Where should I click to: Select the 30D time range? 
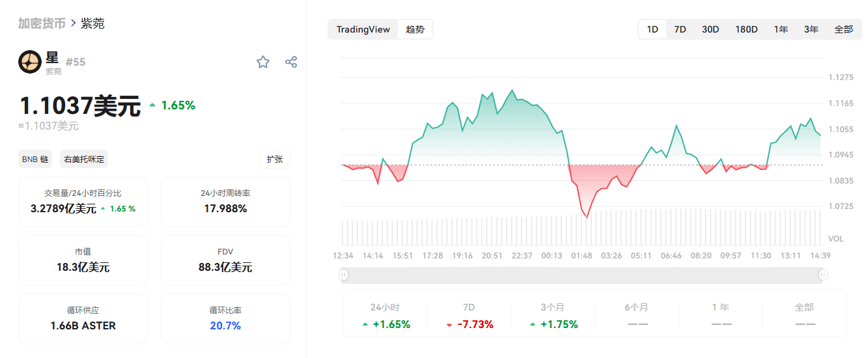pos(710,29)
